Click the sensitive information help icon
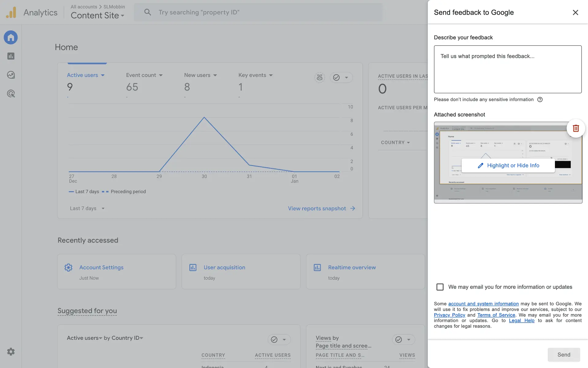Screen dimensions: 588x368 pos(540,99)
